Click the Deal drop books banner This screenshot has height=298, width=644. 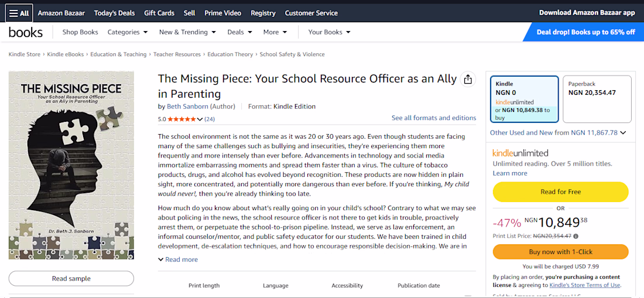pyautogui.click(x=583, y=32)
